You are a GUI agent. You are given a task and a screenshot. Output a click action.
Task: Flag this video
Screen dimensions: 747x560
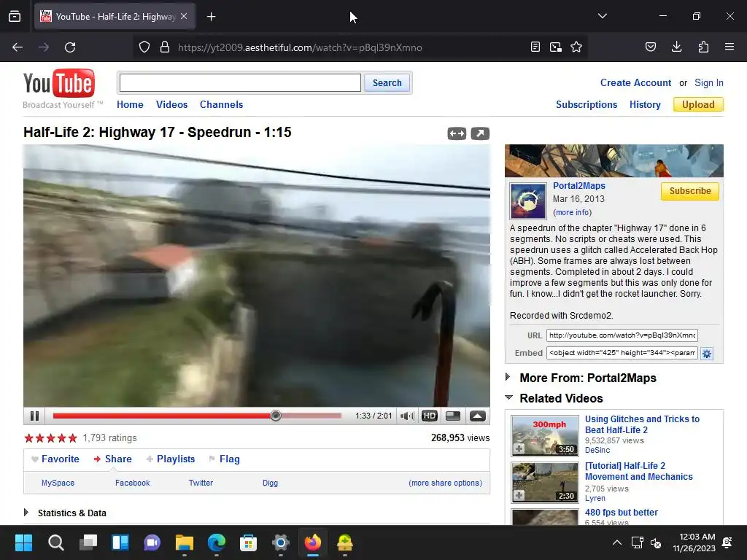coord(225,459)
